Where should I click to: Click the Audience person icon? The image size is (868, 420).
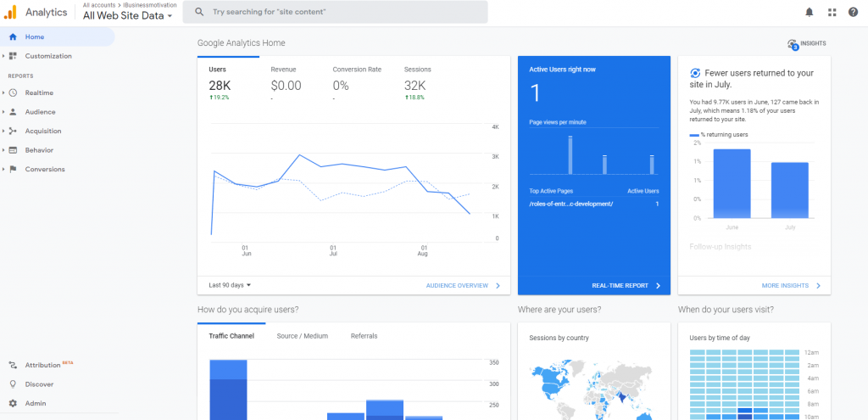(x=14, y=112)
